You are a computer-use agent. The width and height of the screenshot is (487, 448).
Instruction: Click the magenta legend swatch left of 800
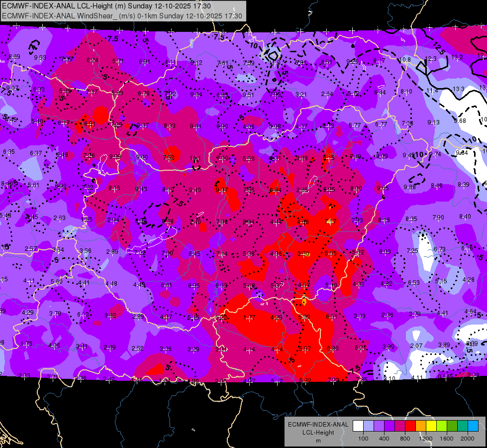[x=400, y=426]
